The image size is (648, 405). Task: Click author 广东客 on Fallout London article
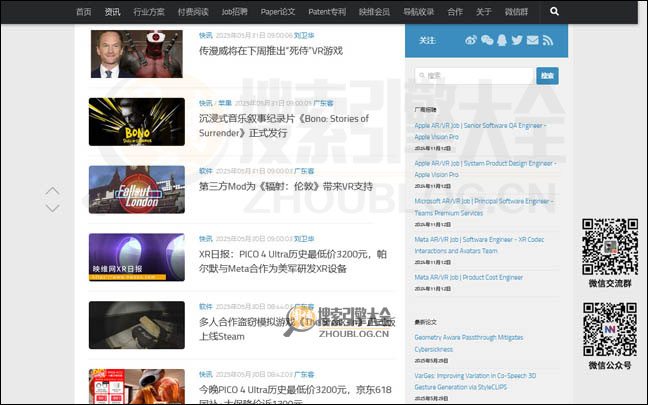[304, 171]
